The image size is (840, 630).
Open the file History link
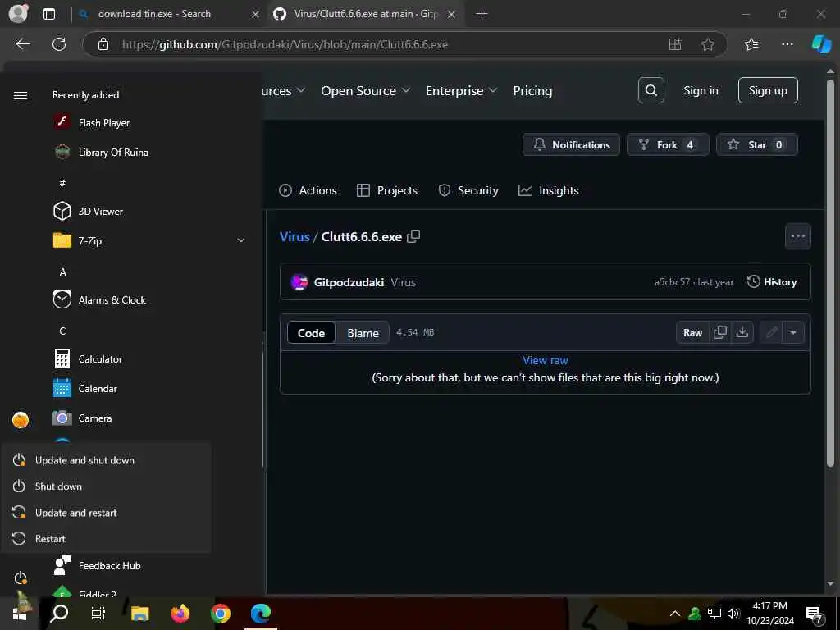[771, 282]
